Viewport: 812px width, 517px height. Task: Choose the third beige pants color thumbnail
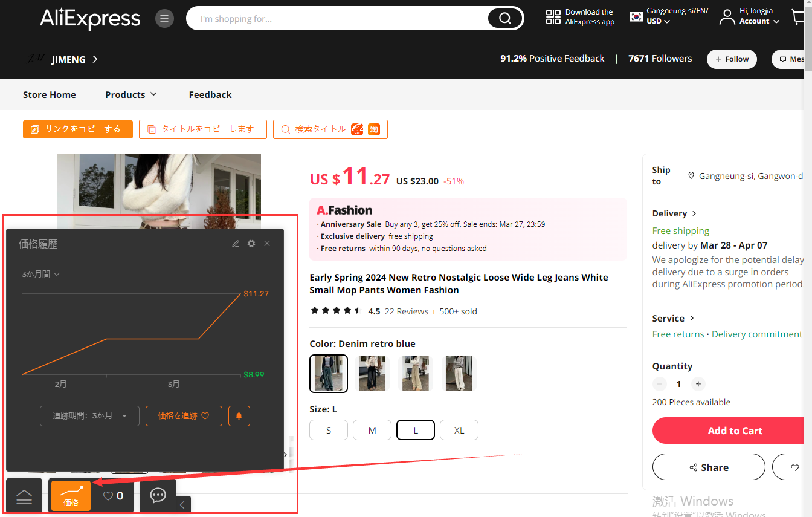[416, 374]
